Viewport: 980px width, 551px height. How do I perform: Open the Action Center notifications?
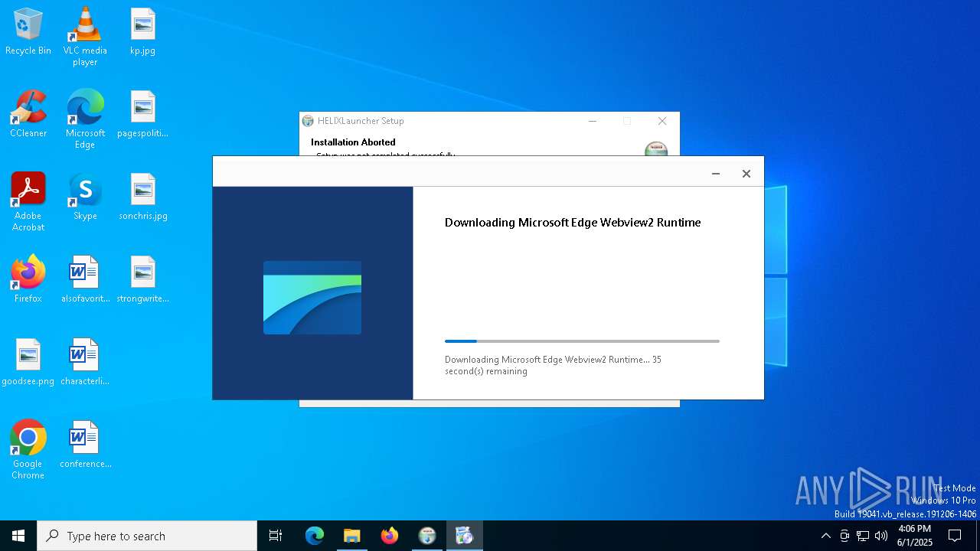click(955, 536)
